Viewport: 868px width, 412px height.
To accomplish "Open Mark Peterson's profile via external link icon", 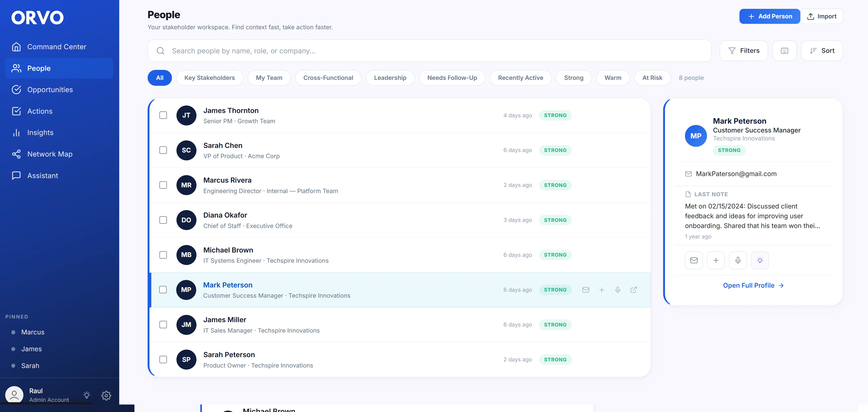I will (634, 289).
